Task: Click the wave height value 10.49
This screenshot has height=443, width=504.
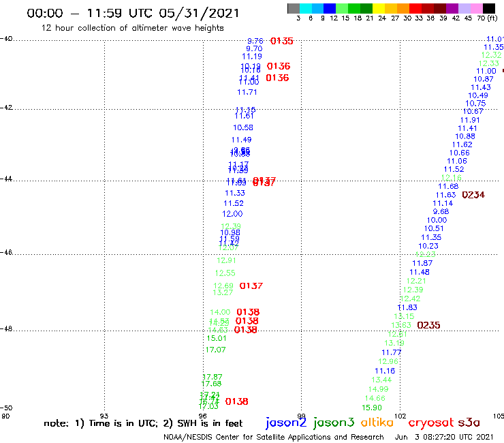Action: click(x=478, y=95)
